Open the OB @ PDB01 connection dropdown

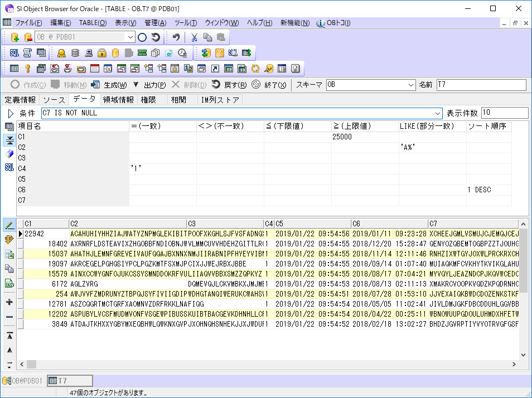(x=130, y=37)
